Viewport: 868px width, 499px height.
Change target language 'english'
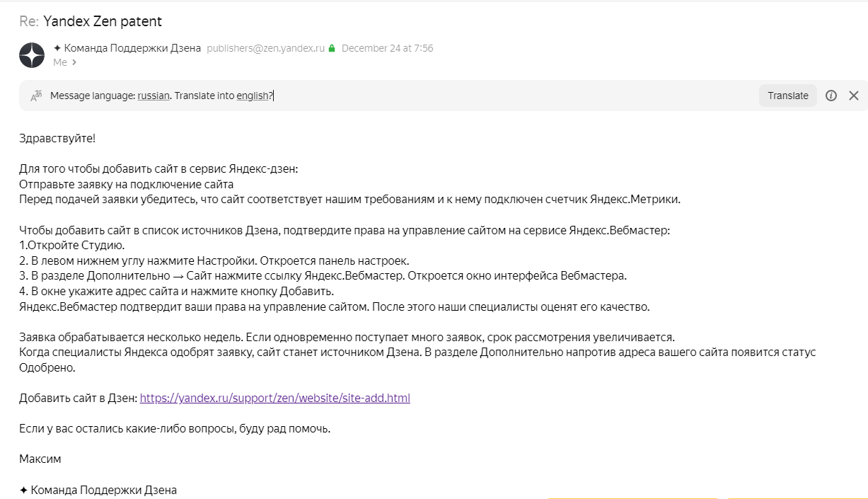(253, 96)
